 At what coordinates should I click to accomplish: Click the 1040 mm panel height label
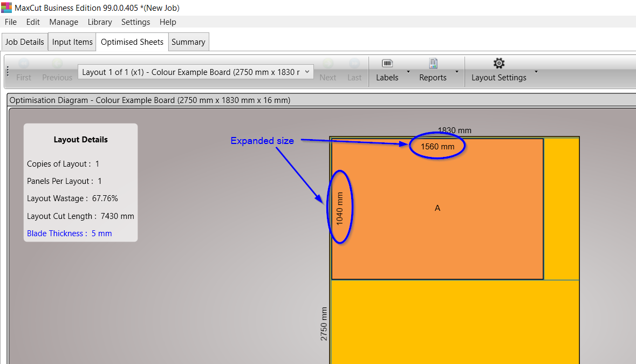click(x=339, y=208)
